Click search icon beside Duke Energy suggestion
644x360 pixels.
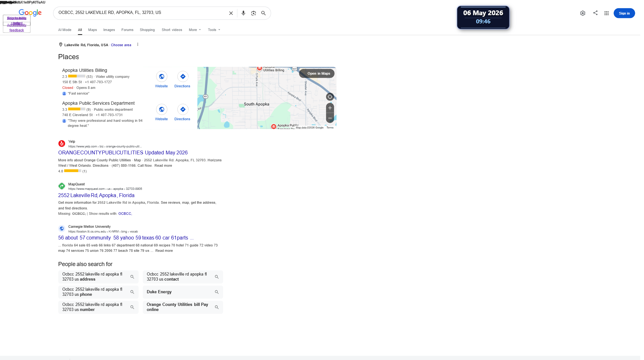(x=217, y=292)
